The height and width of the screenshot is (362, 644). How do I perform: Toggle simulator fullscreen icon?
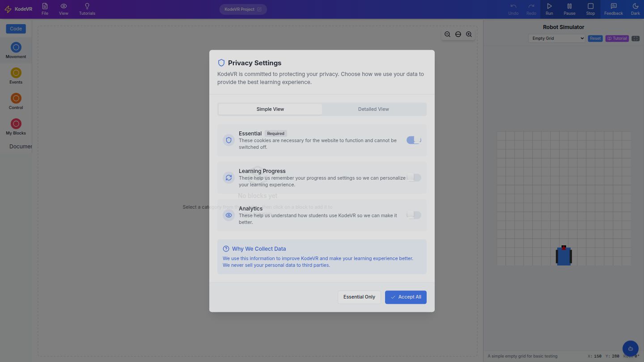[636, 38]
